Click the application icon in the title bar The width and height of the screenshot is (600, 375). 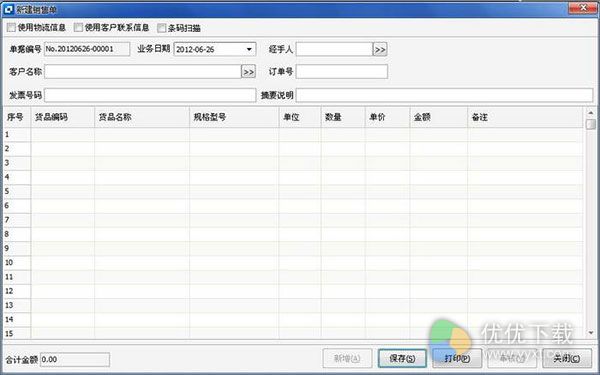pyautogui.click(x=8, y=9)
